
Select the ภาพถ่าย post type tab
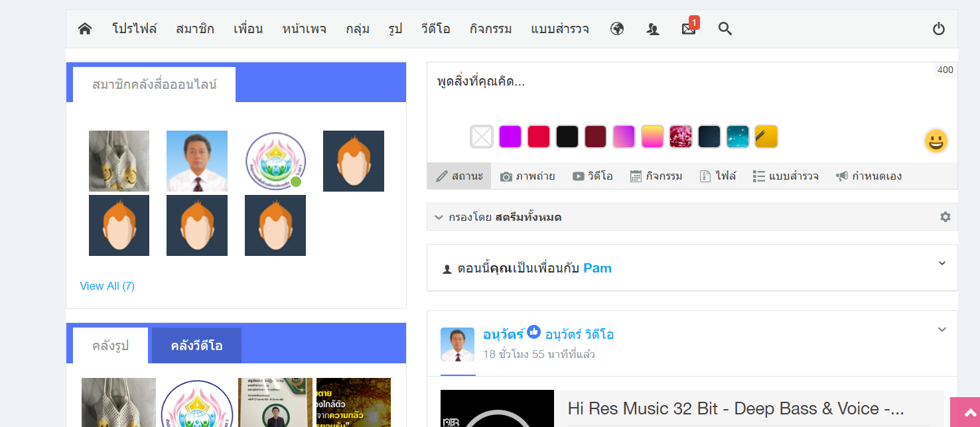[527, 176]
